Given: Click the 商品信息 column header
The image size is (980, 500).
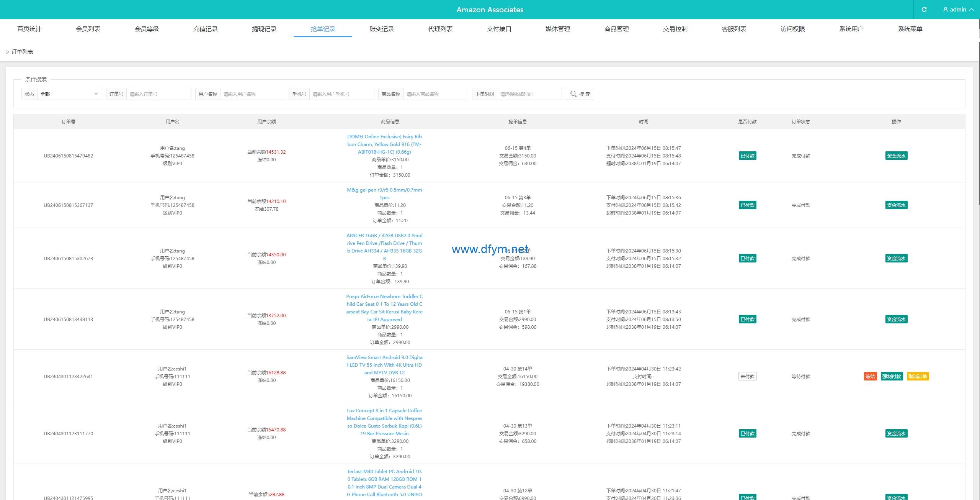Looking at the screenshot, I should pos(390,121).
